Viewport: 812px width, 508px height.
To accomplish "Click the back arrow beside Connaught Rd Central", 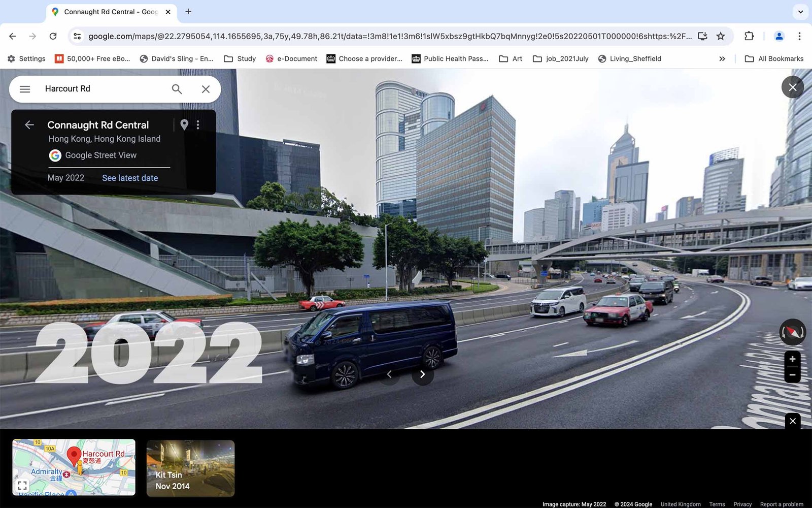I will click(29, 125).
